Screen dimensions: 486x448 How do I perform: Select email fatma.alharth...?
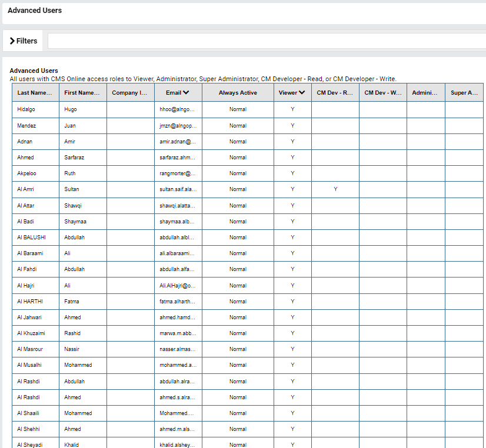pos(177,301)
